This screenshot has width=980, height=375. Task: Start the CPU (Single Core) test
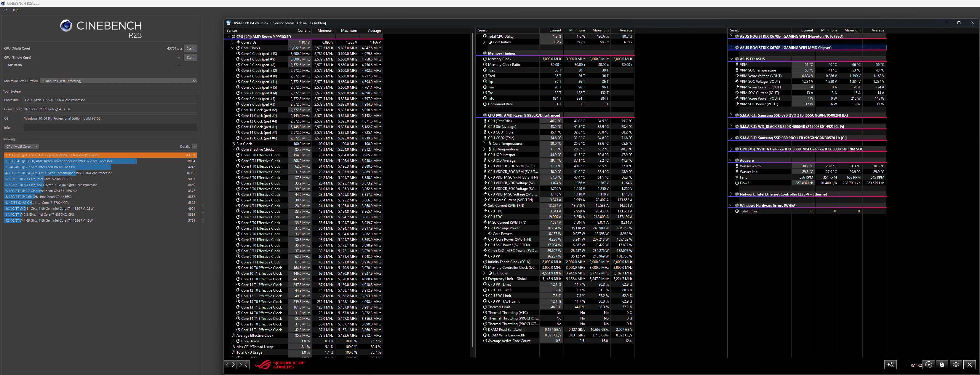pyautogui.click(x=190, y=58)
